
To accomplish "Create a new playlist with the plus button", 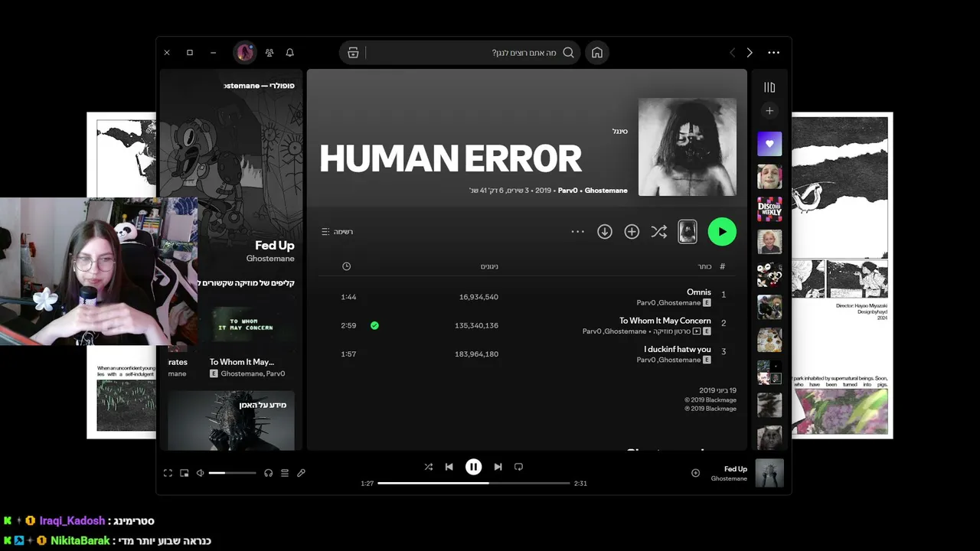I will 769,111.
